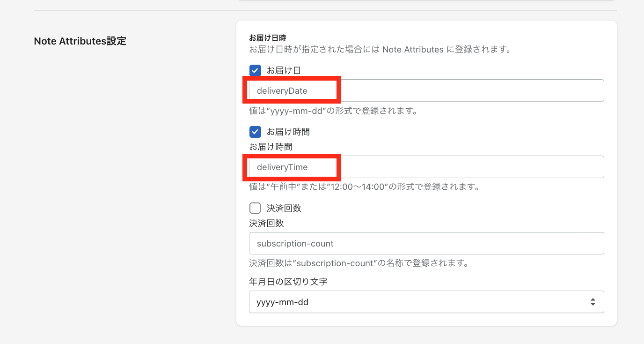Enable the 決済回数 checkbox

pos(255,208)
